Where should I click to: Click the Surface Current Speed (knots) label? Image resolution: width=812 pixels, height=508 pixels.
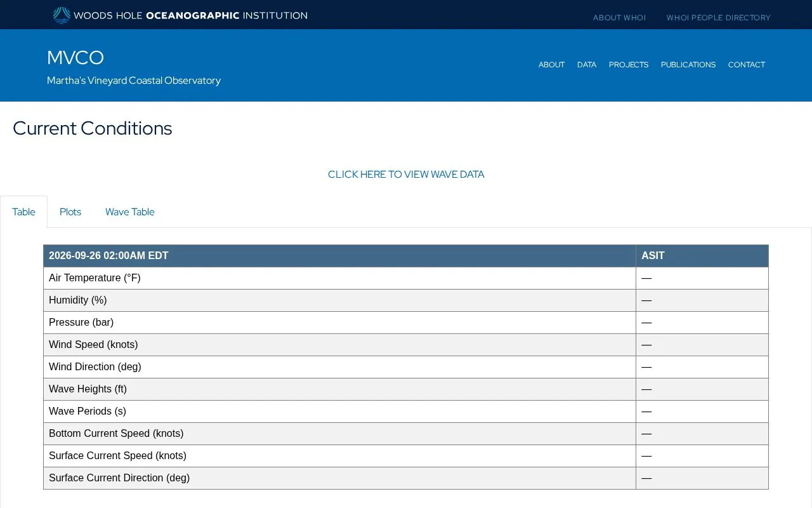(117, 456)
